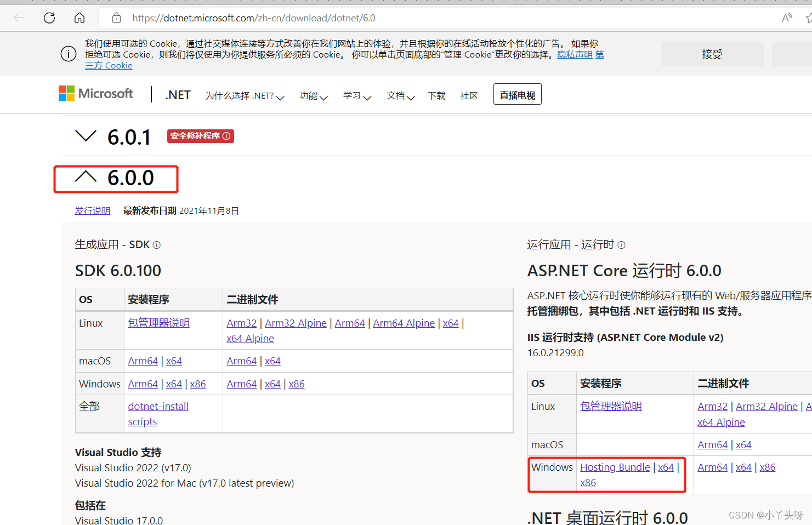Open the 发行说明 release notes link

[x=92, y=210]
